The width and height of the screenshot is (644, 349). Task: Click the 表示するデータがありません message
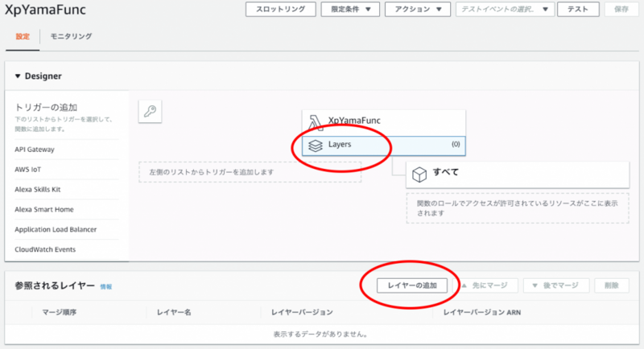[320, 335]
